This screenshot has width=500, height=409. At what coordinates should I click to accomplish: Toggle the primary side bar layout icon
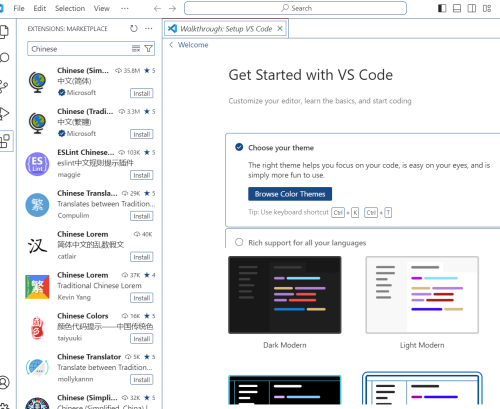(442, 8)
